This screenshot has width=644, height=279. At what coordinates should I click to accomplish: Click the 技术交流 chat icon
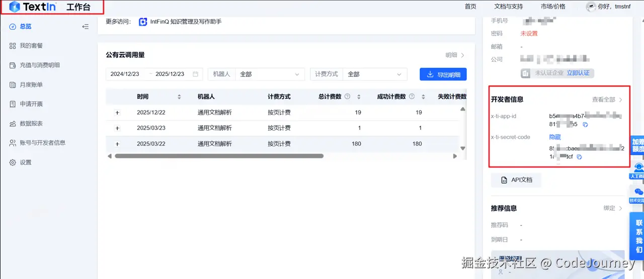pos(639,192)
